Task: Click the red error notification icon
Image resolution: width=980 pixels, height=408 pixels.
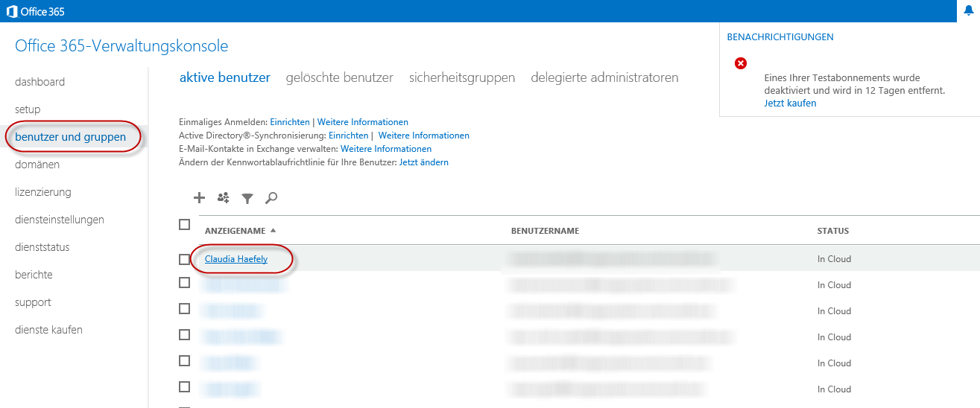Action: (x=740, y=63)
